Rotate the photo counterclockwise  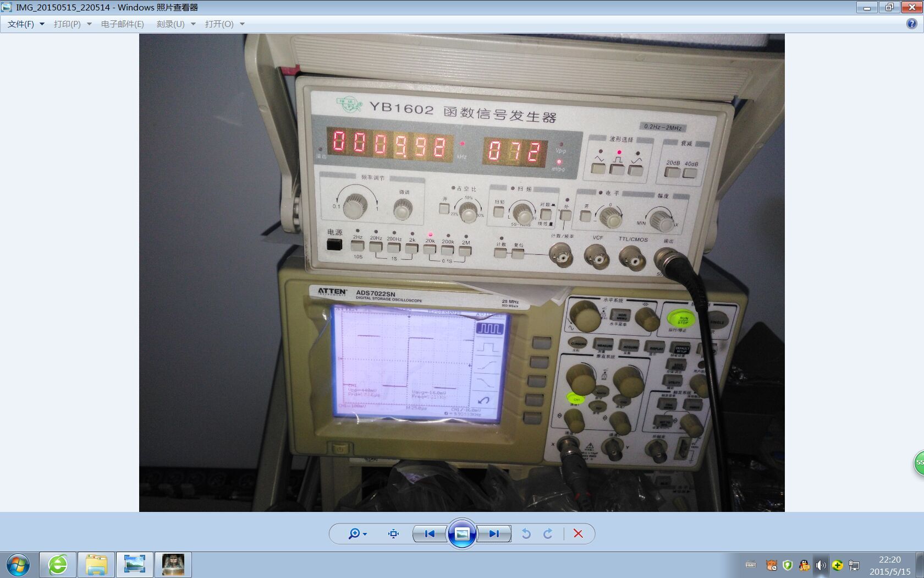(x=526, y=533)
